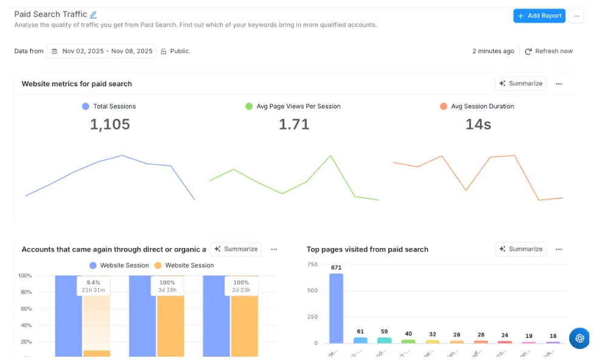Click the Add Report button
This screenshot has height=364, width=596.
click(x=539, y=16)
